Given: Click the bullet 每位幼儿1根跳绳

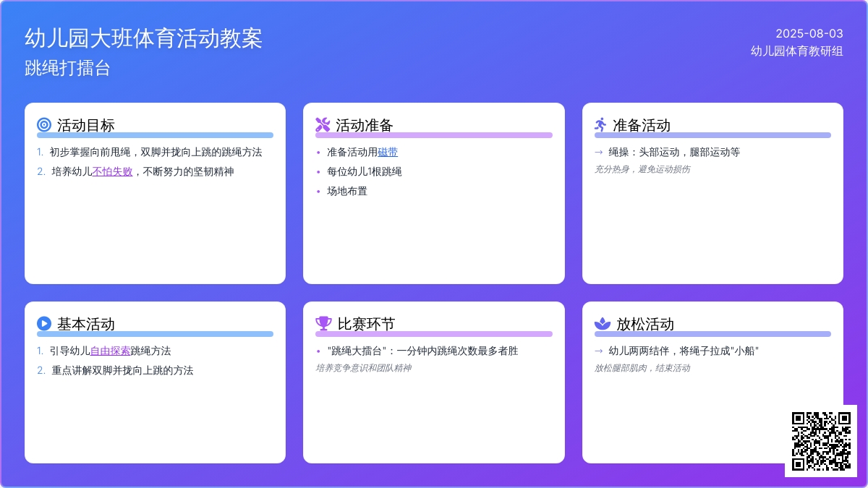Looking at the screenshot, I should pos(365,172).
